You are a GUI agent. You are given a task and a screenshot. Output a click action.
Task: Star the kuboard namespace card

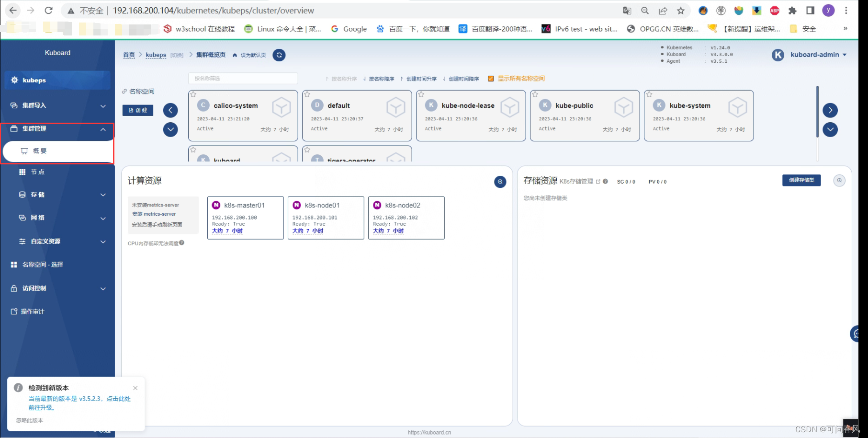click(193, 150)
